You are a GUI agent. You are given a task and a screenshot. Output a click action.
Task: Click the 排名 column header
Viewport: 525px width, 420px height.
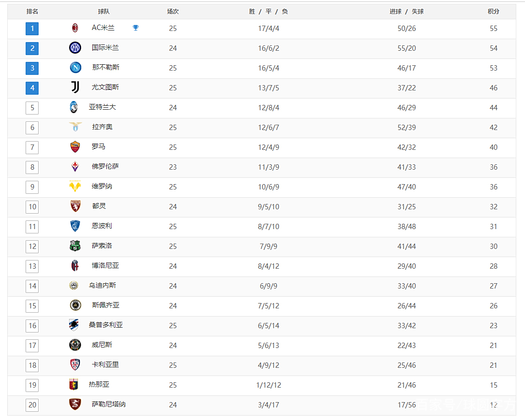point(32,12)
